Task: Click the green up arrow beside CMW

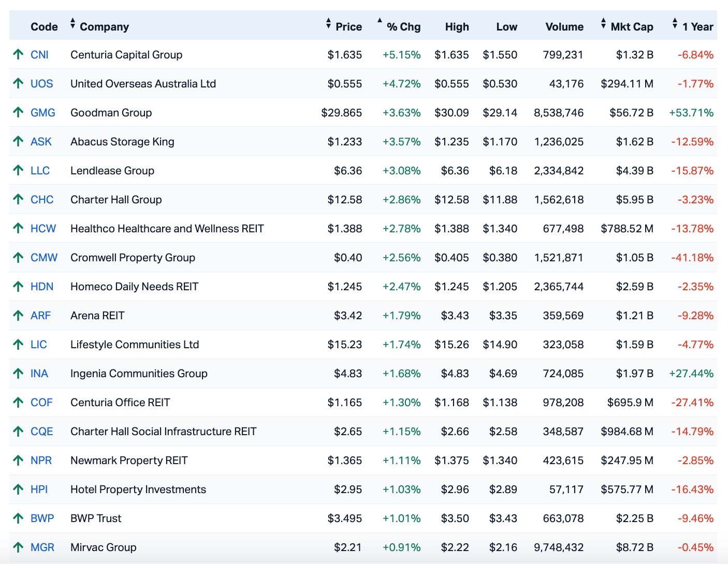Action: 18,257
